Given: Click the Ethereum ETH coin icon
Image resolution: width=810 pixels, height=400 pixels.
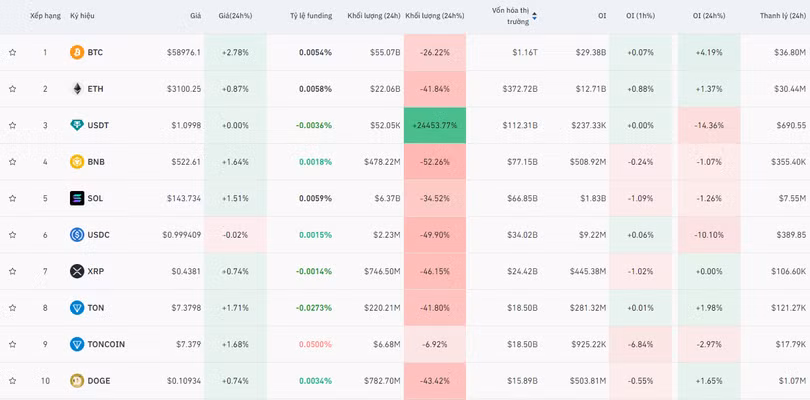Looking at the screenshot, I should coord(77,89).
